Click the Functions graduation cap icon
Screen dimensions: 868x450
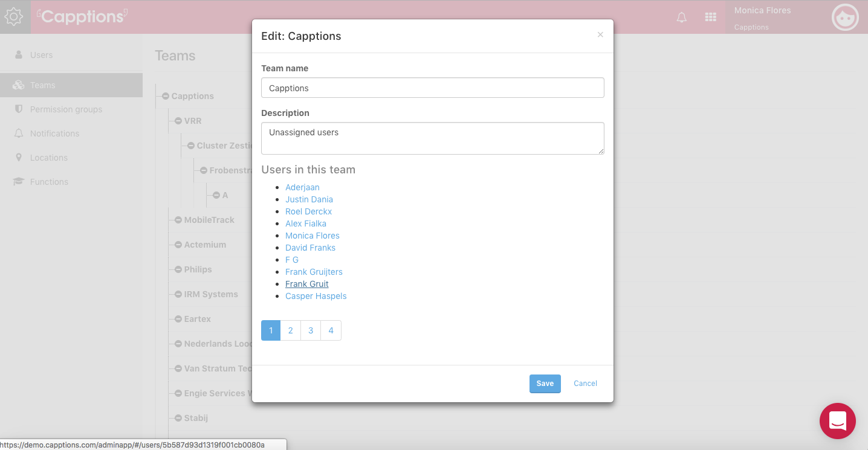(19, 182)
